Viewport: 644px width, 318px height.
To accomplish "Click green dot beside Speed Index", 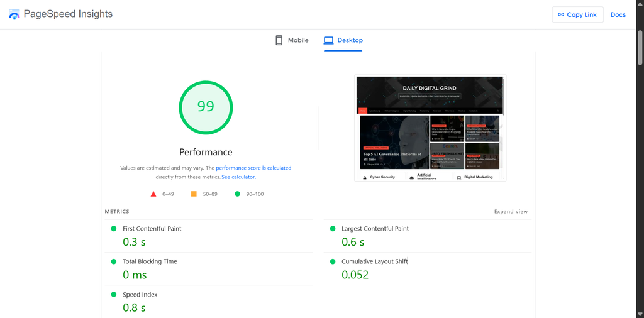I will click(114, 295).
